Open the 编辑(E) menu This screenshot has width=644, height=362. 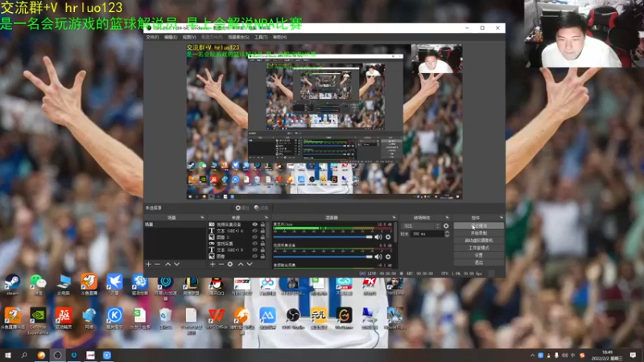[x=171, y=37]
